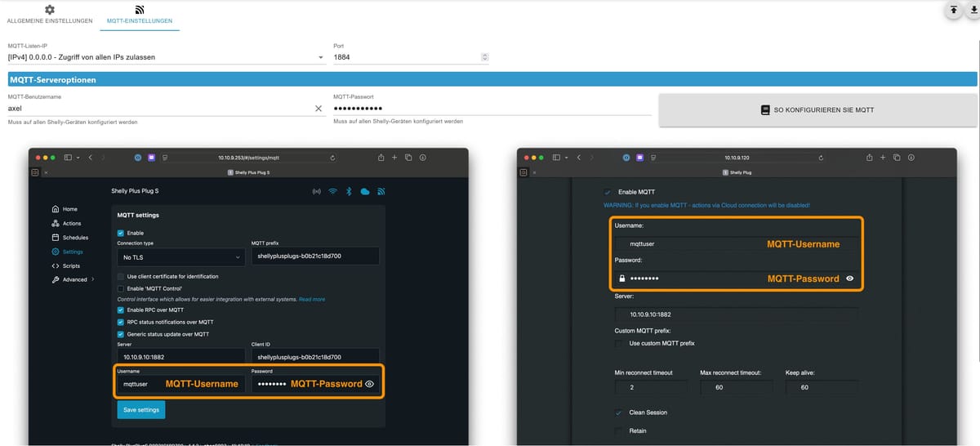
Task: Open the Read more link
Action: pos(312,299)
